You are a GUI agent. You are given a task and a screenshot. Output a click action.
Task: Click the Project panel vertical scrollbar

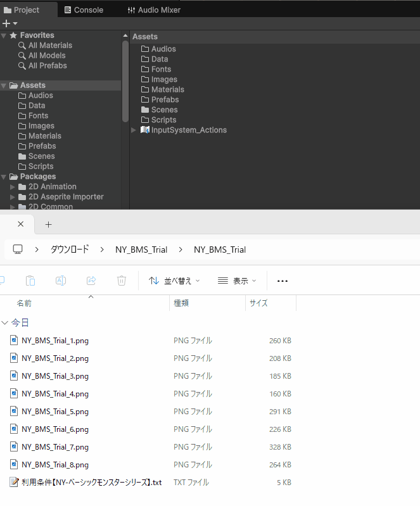[x=125, y=82]
